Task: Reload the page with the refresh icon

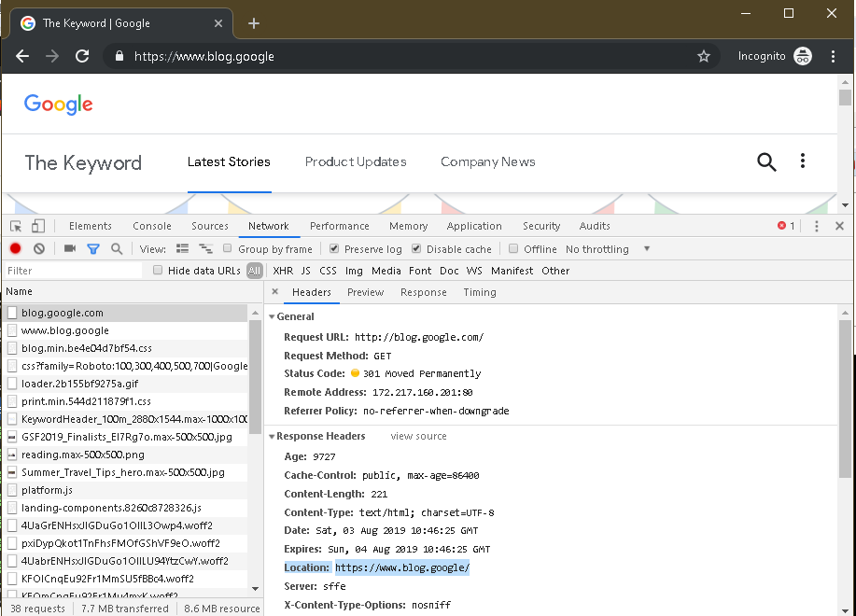Action: point(82,56)
